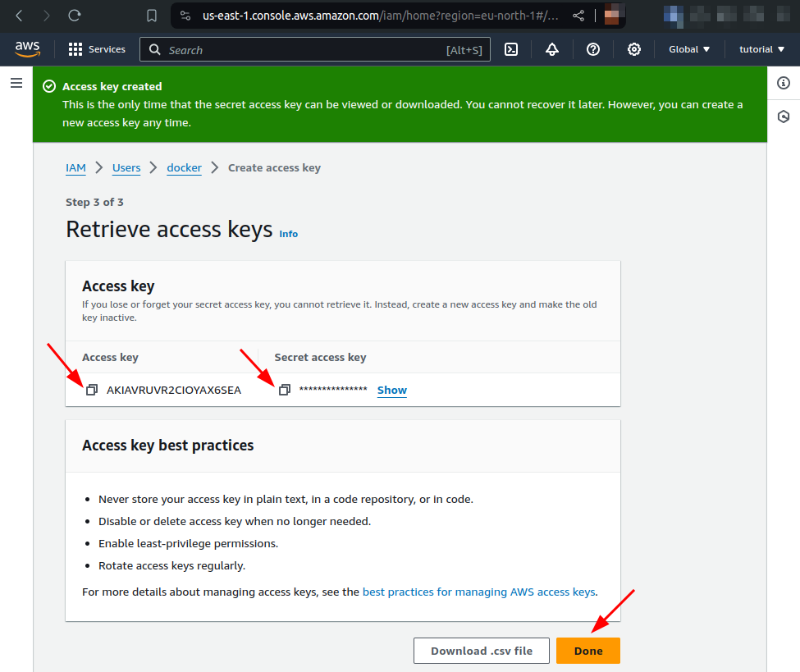The height and width of the screenshot is (672, 800).
Task: Expand the Global region dropdown
Action: click(689, 49)
